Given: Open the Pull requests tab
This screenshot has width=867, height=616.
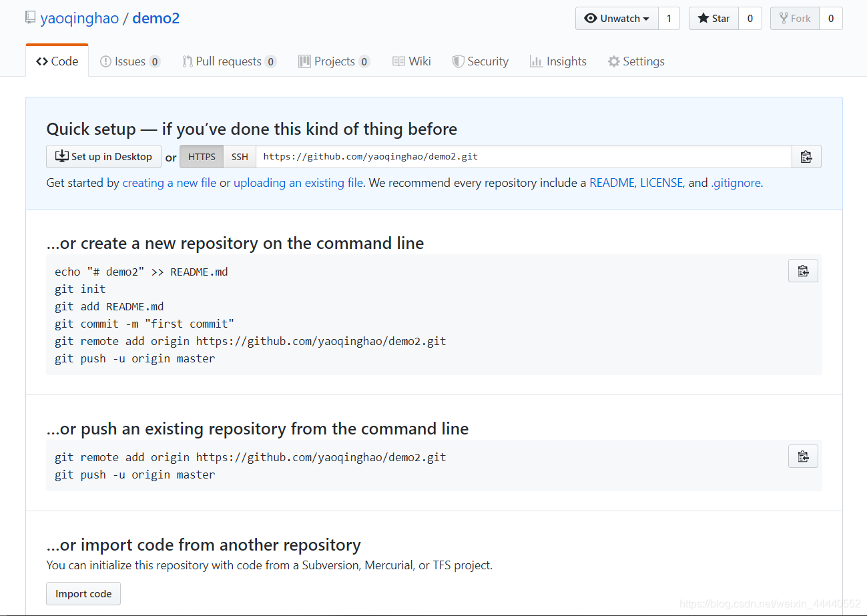Looking at the screenshot, I should click(229, 61).
